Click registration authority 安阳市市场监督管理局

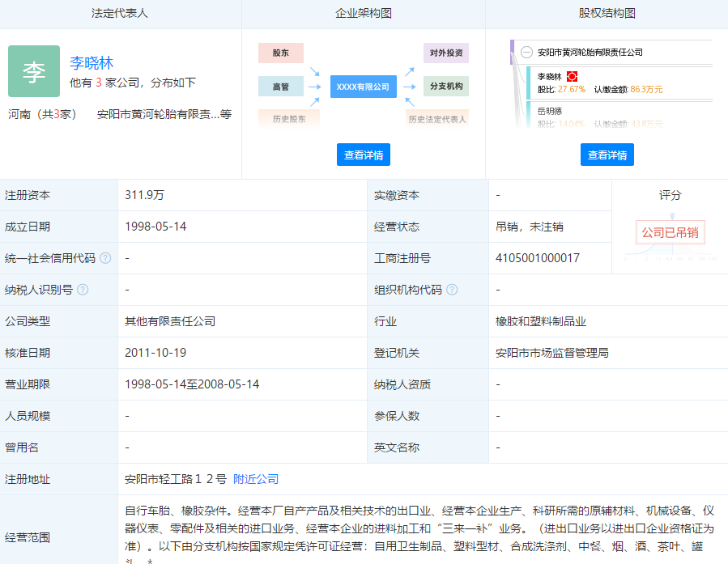pyautogui.click(x=552, y=353)
